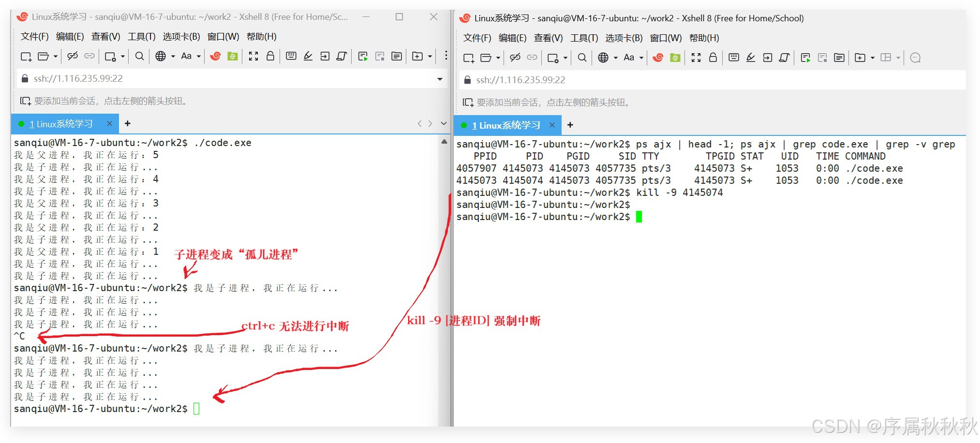
Task: Expand Aa font dropdown arrow in left window
Action: pos(198,57)
